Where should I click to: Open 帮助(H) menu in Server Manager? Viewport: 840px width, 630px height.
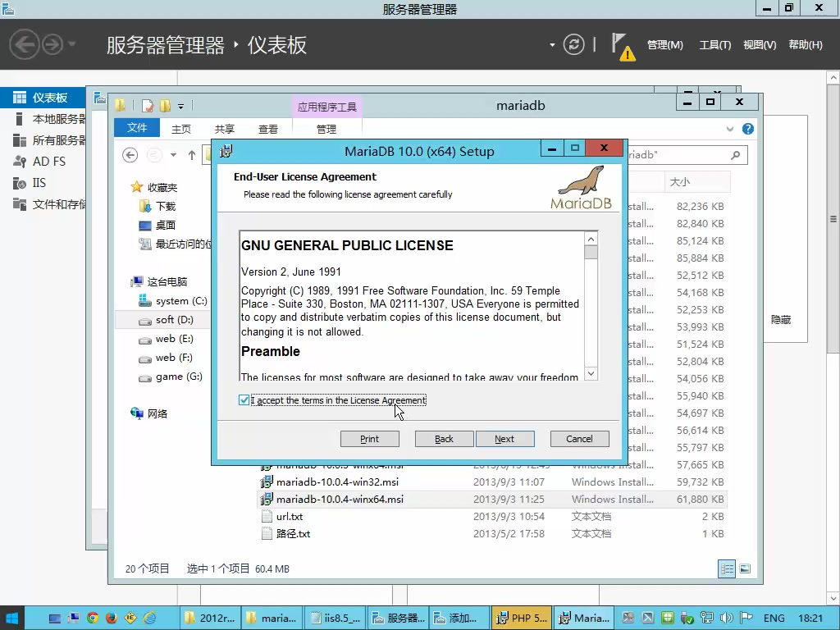pyautogui.click(x=806, y=45)
